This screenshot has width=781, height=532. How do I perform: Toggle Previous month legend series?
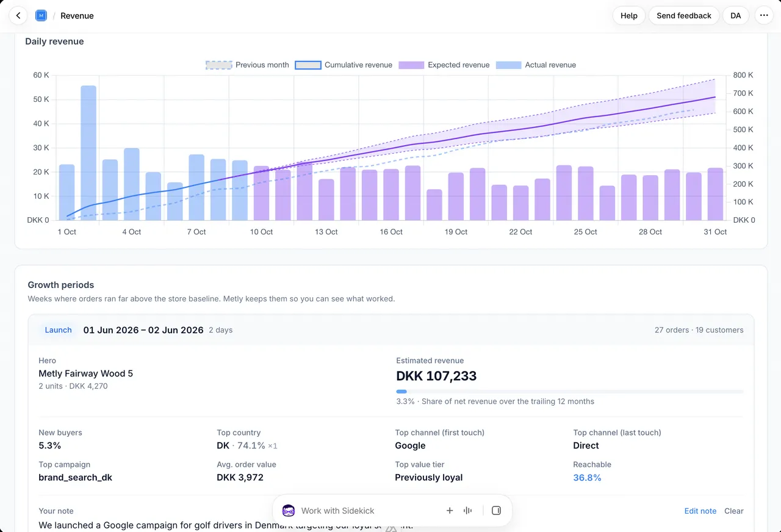tap(247, 65)
